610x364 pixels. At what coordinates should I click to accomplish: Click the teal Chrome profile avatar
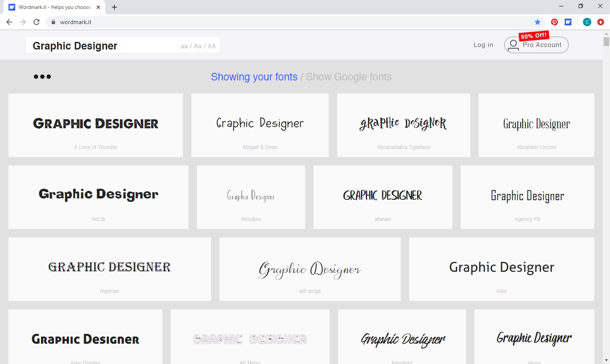point(587,22)
